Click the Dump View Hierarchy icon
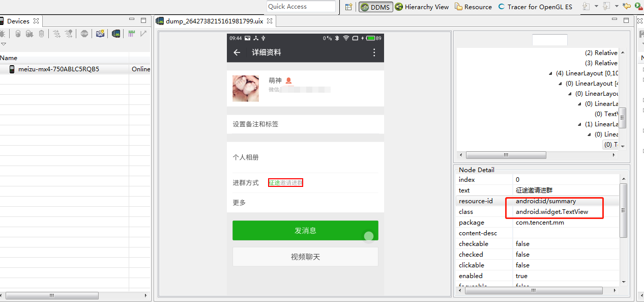 (x=116, y=34)
